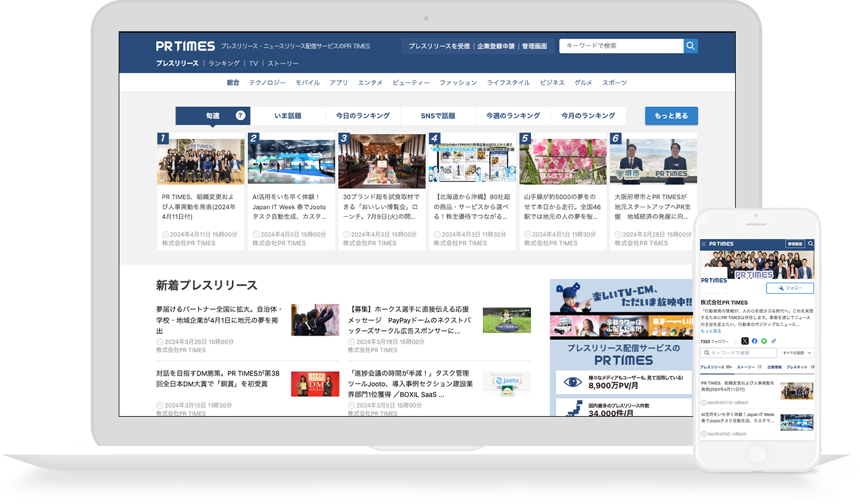860x504 pixels.
Task: Share via LINE icon on phone
Action: click(764, 341)
